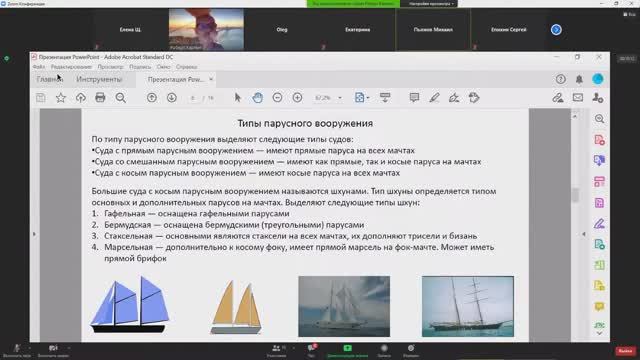Open the sign document pen tool
Image resolution: width=640 pixels, height=360 pixels.
[x=454, y=98]
